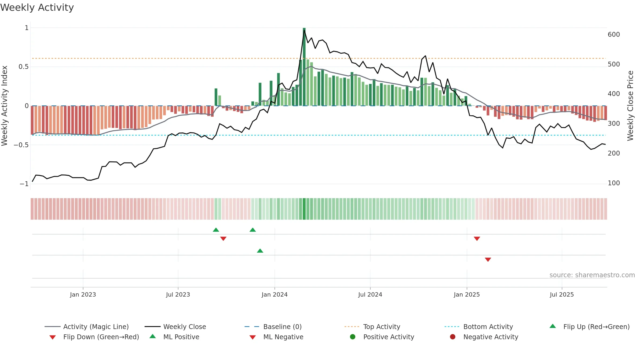Screen dimensions: 644x362
Task: Click the Weekly Activity chart title
Action: (x=37, y=8)
